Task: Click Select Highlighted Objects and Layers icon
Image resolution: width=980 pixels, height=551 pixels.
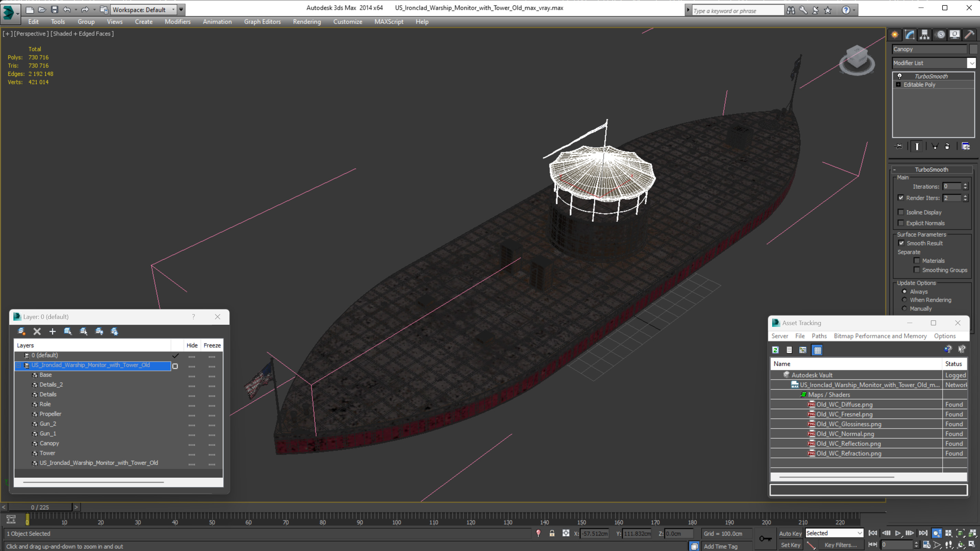Action: point(68,331)
